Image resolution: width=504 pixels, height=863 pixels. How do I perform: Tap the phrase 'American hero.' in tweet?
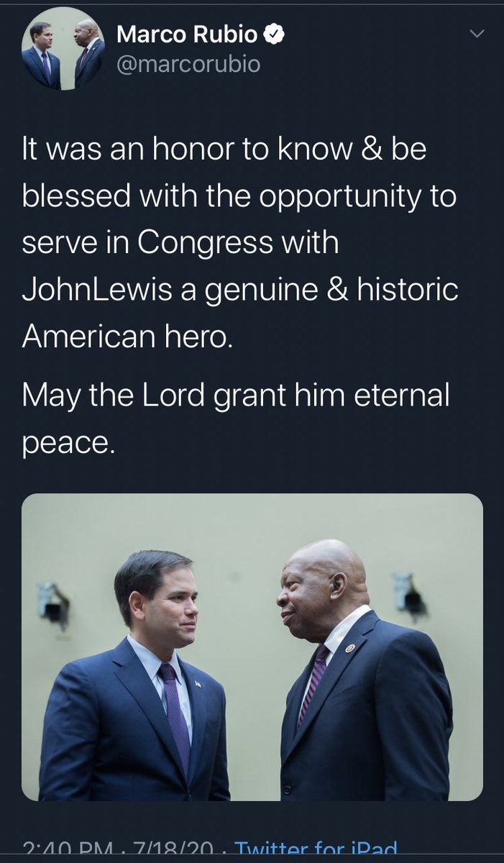128,336
